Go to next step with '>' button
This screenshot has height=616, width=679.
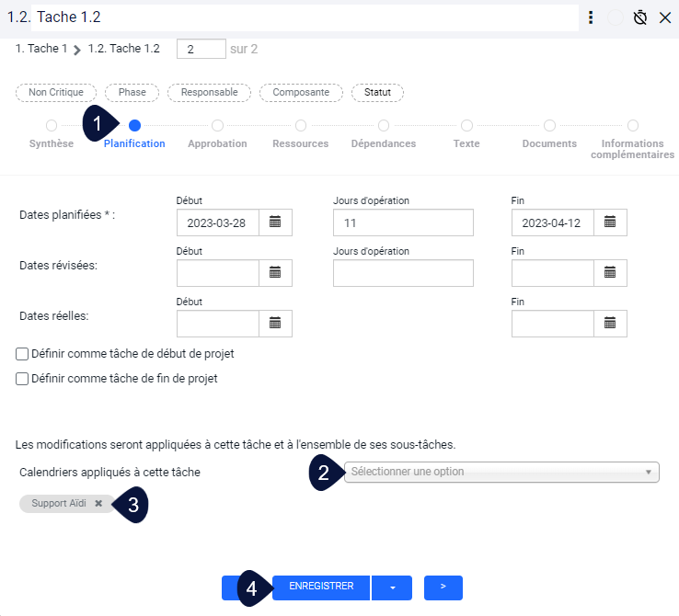pyautogui.click(x=443, y=587)
